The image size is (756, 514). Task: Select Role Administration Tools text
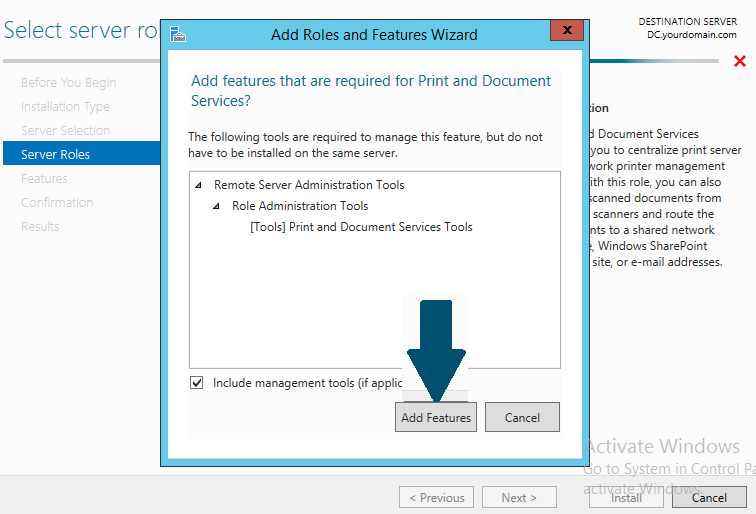click(x=300, y=206)
